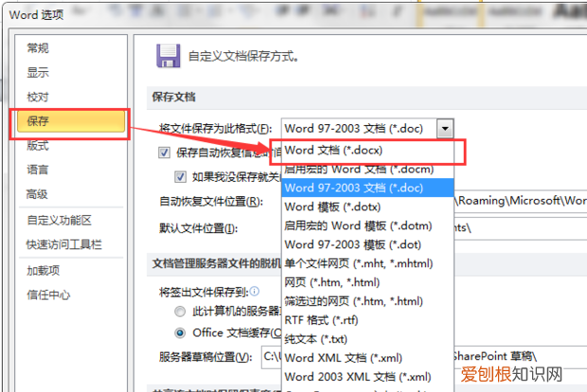Viewport: 587px width, 392px height.
Task: Choose 筛选过的网页 (*.htm, *.html) option
Action: 367,301
